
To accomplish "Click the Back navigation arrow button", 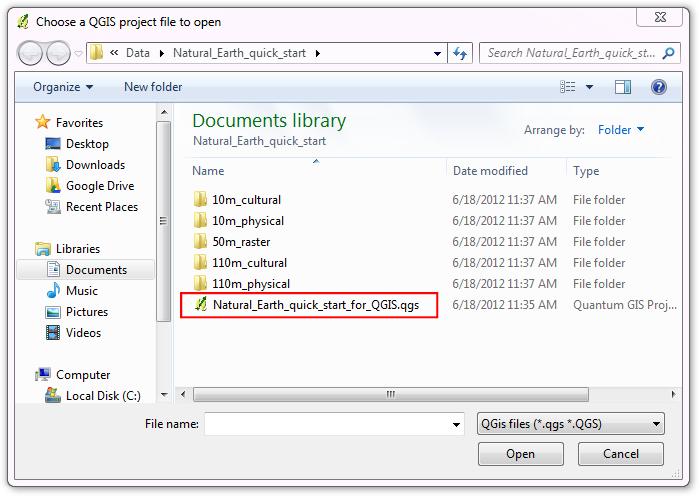I will click(30, 54).
